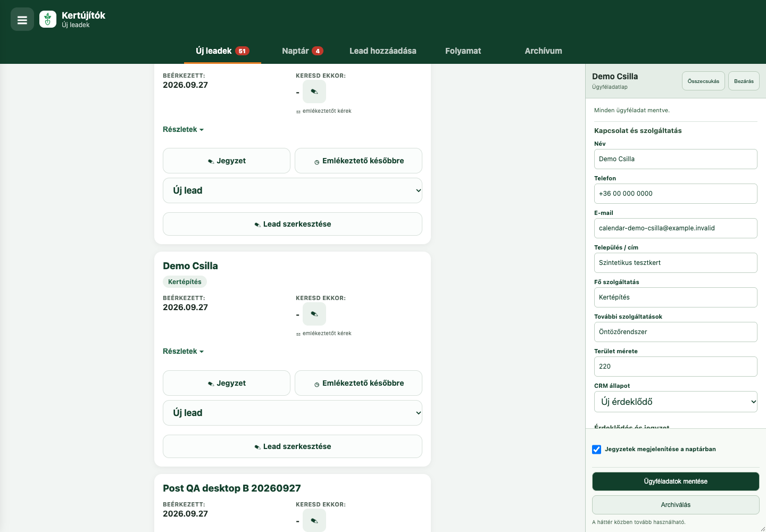766x532 pixels.
Task: Click pencil icon under Demo Csilla's Keresd ekkor
Action: pyautogui.click(x=314, y=314)
